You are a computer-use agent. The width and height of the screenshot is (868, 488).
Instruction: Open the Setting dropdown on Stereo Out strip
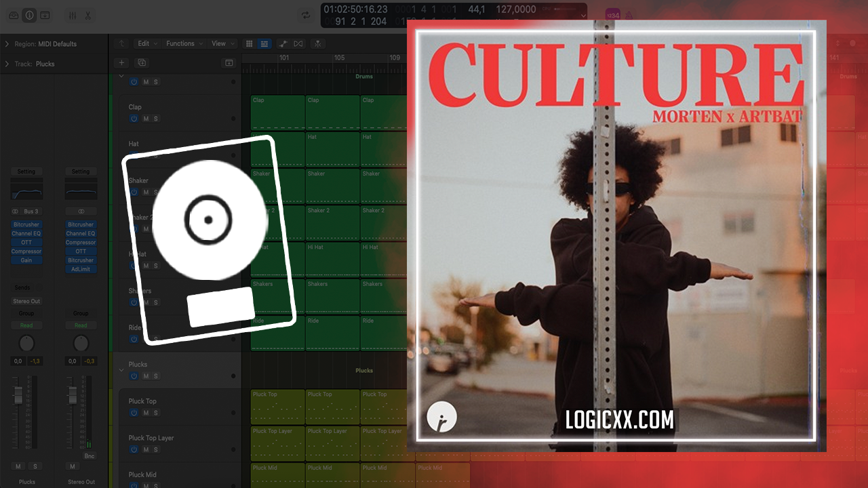tap(81, 171)
